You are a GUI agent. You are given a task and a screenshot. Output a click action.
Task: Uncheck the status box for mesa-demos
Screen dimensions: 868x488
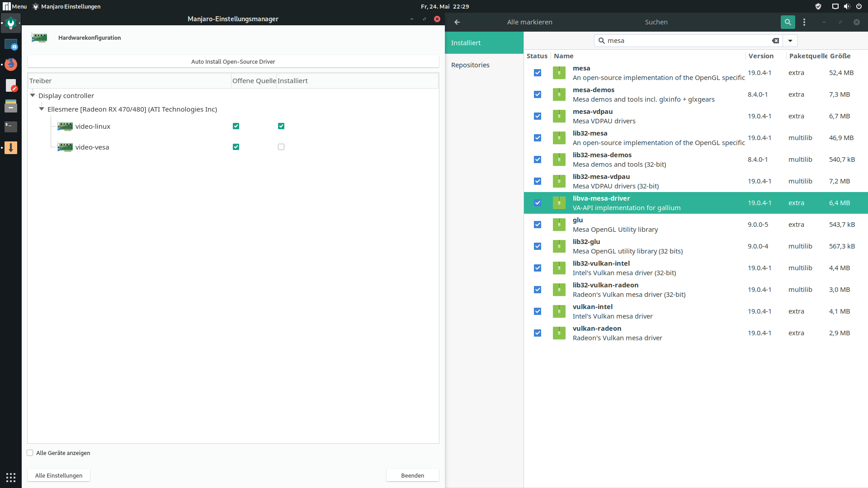click(538, 94)
